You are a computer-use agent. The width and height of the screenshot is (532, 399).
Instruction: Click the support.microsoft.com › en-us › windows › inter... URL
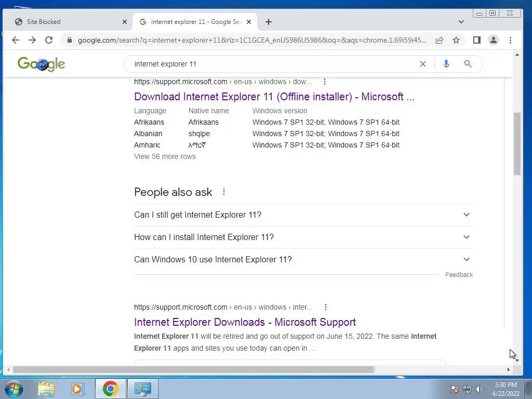223,307
